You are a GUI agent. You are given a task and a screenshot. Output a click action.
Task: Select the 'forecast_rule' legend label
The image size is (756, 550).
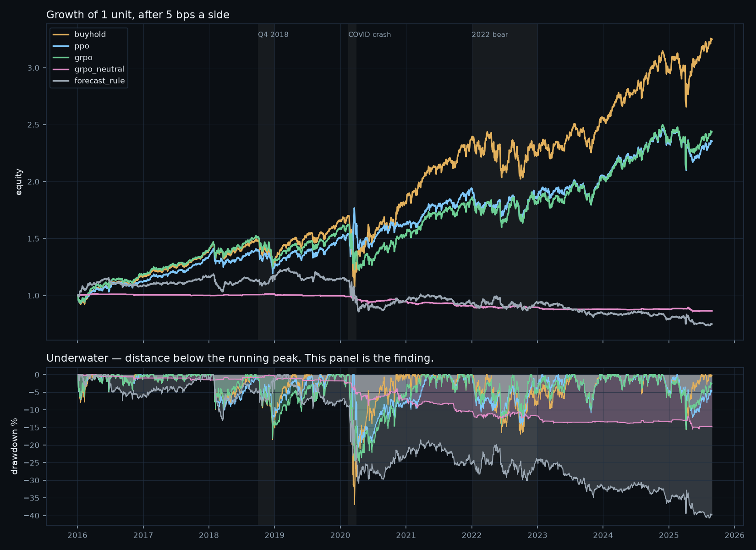pyautogui.click(x=99, y=81)
